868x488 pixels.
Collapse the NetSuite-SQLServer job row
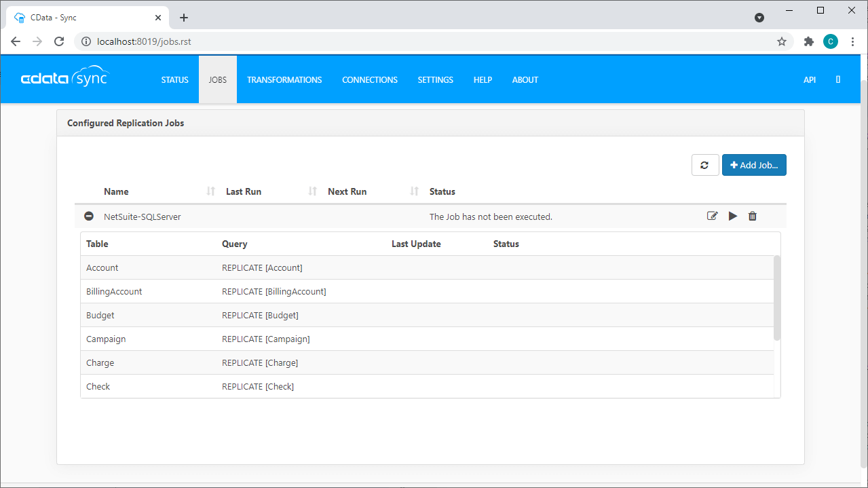pos(89,217)
